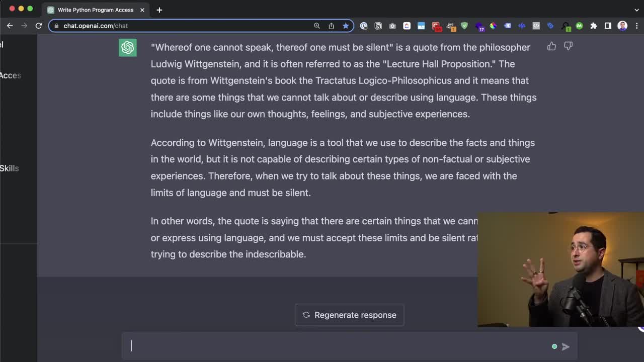Screen dimensions: 644x362
Task: Click the zoom magnifier icon in the address bar
Action: (317, 26)
